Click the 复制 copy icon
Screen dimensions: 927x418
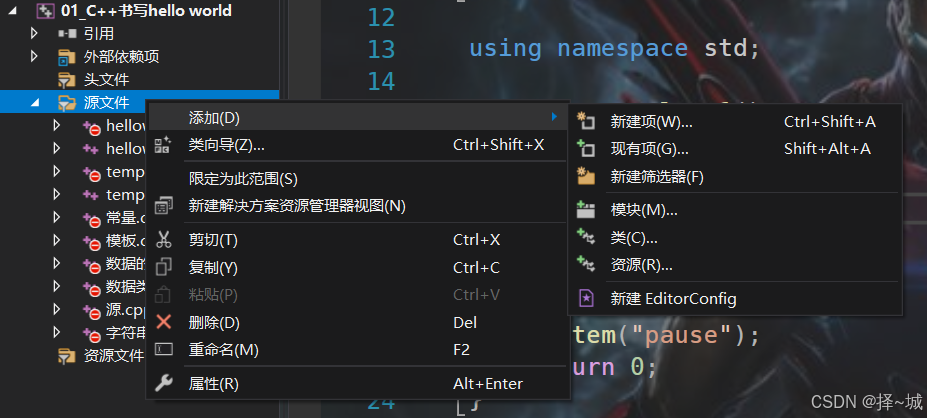coord(163,267)
